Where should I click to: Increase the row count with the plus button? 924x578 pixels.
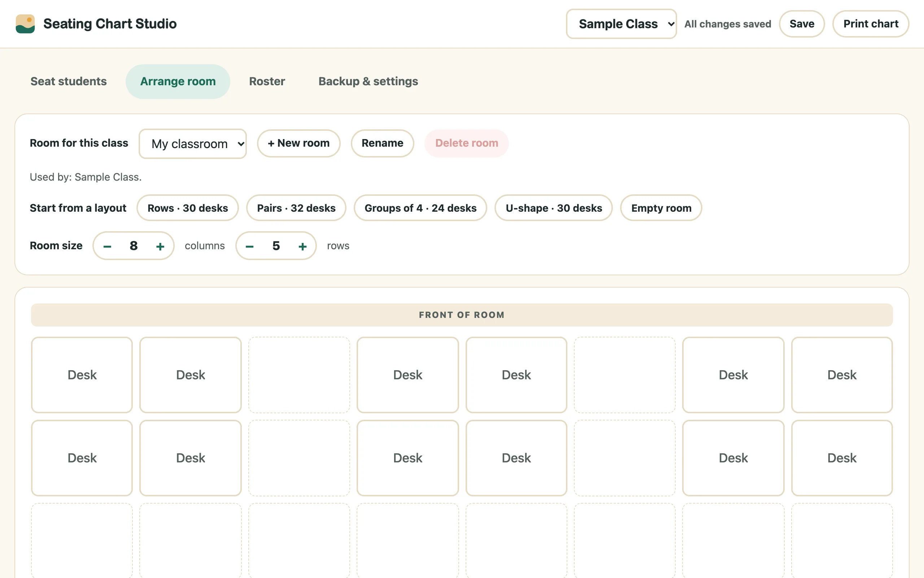click(302, 246)
